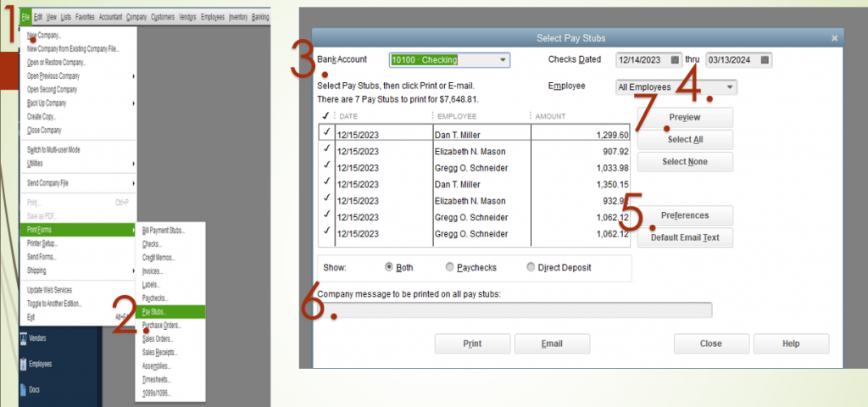Image resolution: width=868 pixels, height=407 pixels.
Task: Click the amount cell 1,299.60
Action: [x=580, y=135]
